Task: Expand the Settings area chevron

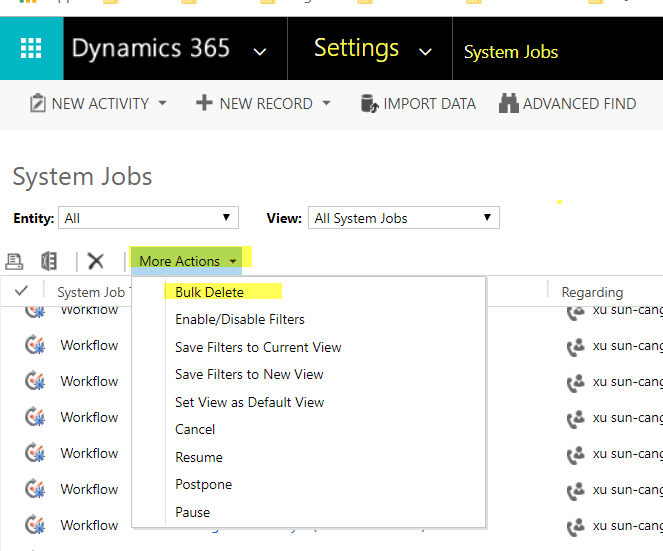Action: pos(425,52)
